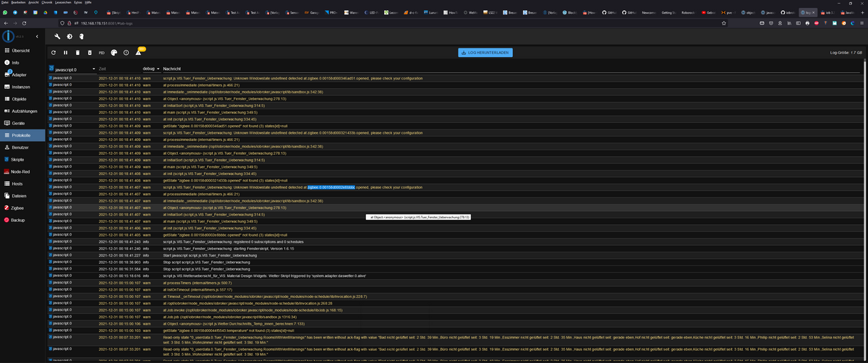The width and height of the screenshot is (868, 363).
Task: Open Übersicht in the sidebar
Action: [21, 51]
